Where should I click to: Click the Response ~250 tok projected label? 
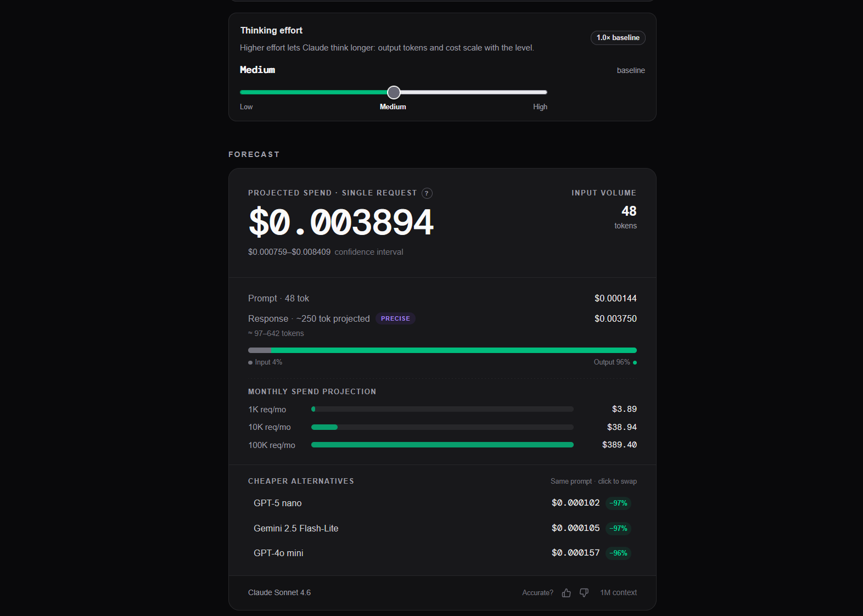pos(309,318)
